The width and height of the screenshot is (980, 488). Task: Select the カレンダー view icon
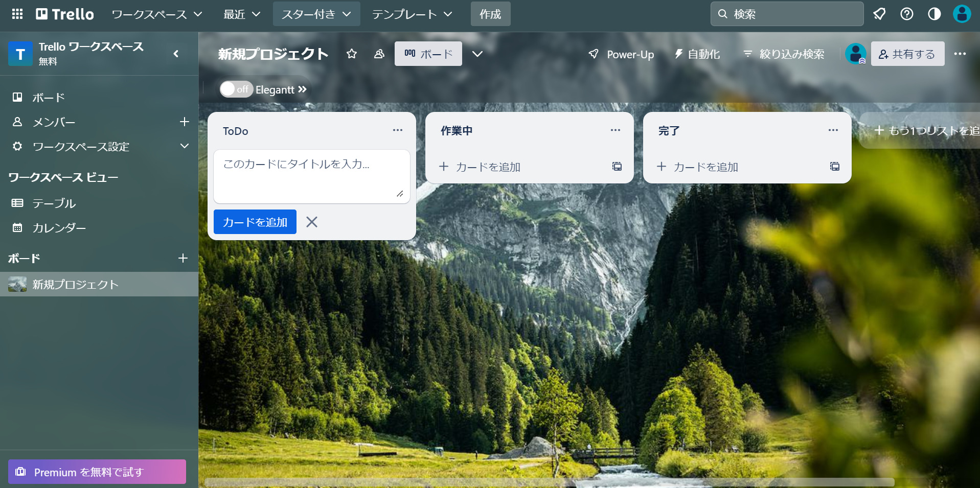(x=17, y=228)
